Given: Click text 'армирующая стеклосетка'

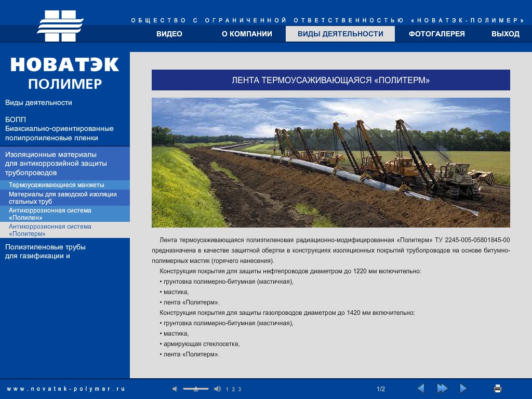Looking at the screenshot, I should click(x=202, y=344).
